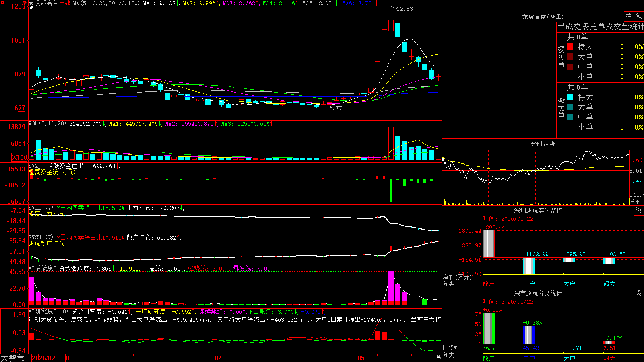Click the dark red 大单 buy-order swatch
Viewport: 644px width, 362px height.
570,57
